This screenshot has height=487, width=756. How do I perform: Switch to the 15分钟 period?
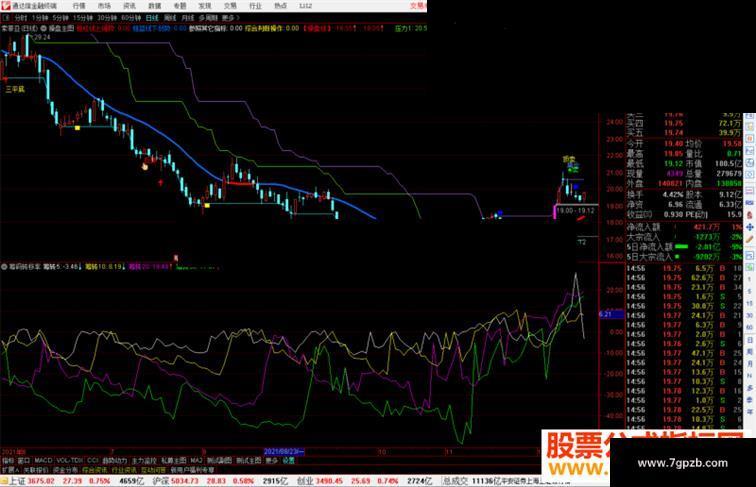coord(83,18)
